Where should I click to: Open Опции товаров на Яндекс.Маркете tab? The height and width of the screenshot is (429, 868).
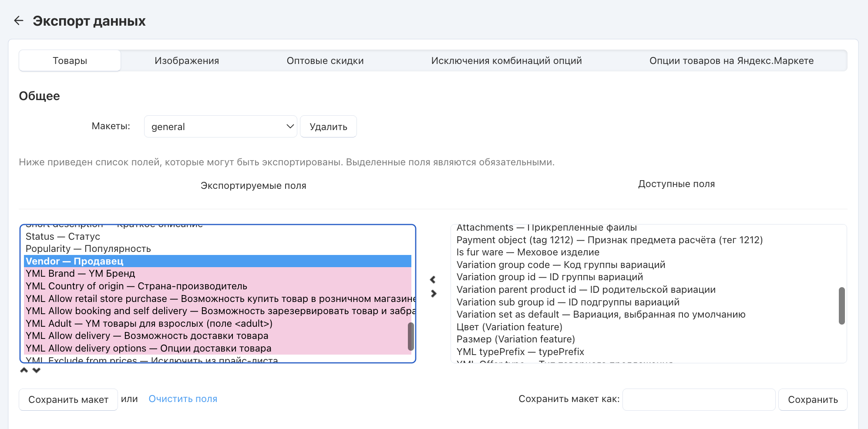click(731, 61)
